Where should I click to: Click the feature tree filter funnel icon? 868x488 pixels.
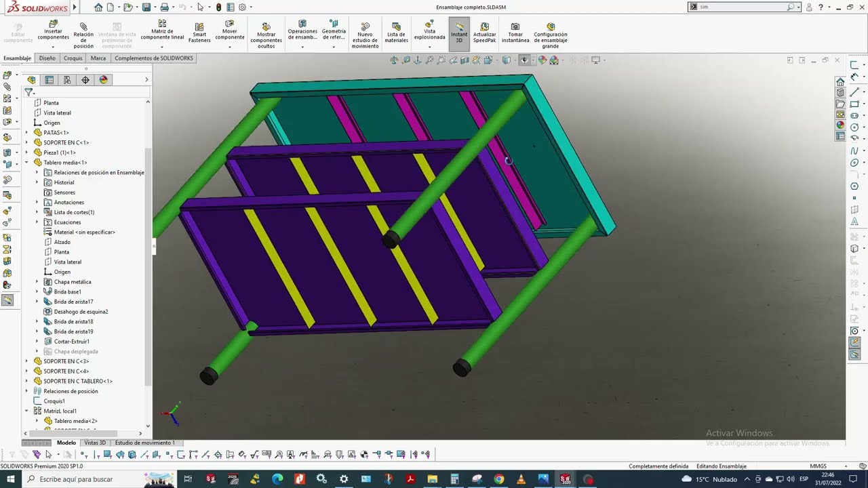[x=28, y=92]
